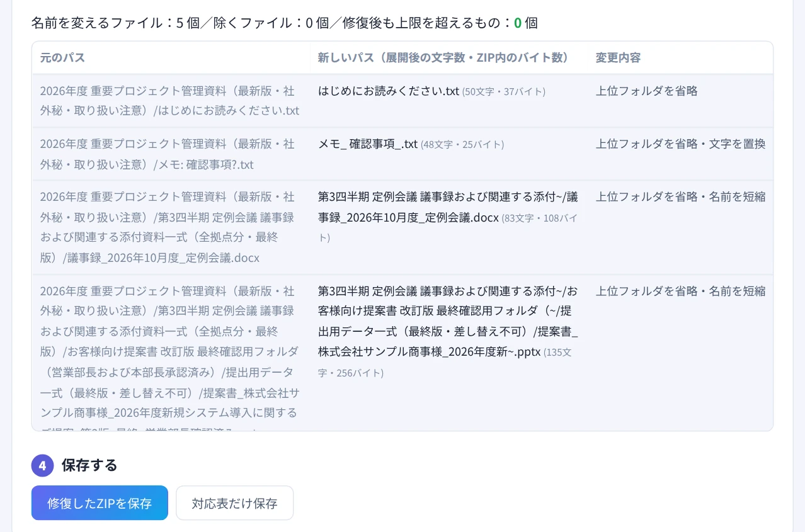Click the size note (48文字・25バイト)

click(462, 145)
